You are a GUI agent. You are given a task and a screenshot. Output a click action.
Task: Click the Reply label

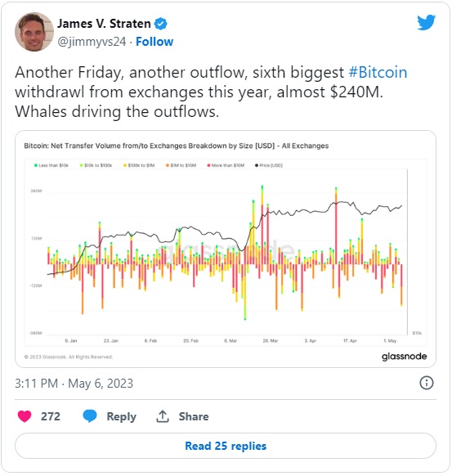point(121,416)
